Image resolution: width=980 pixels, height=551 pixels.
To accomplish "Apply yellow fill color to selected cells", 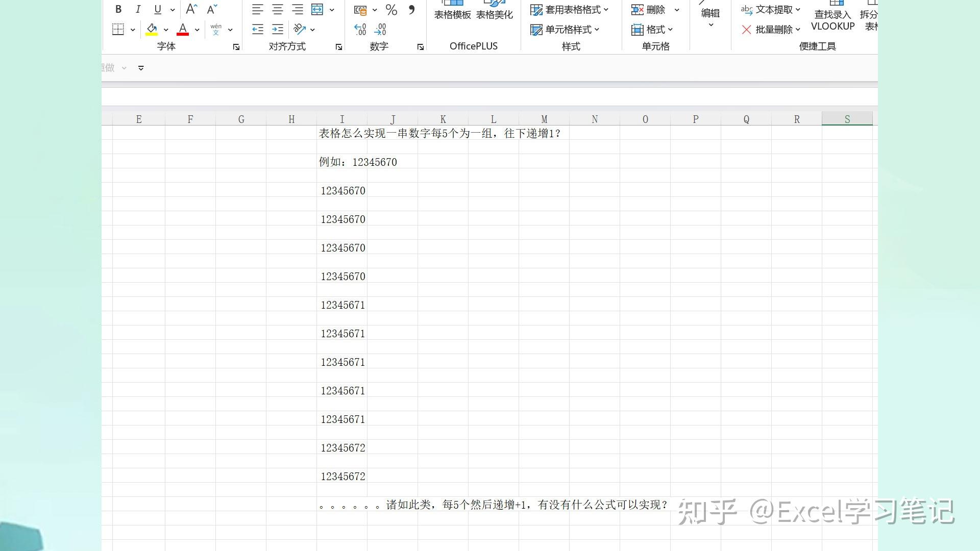I will (151, 29).
